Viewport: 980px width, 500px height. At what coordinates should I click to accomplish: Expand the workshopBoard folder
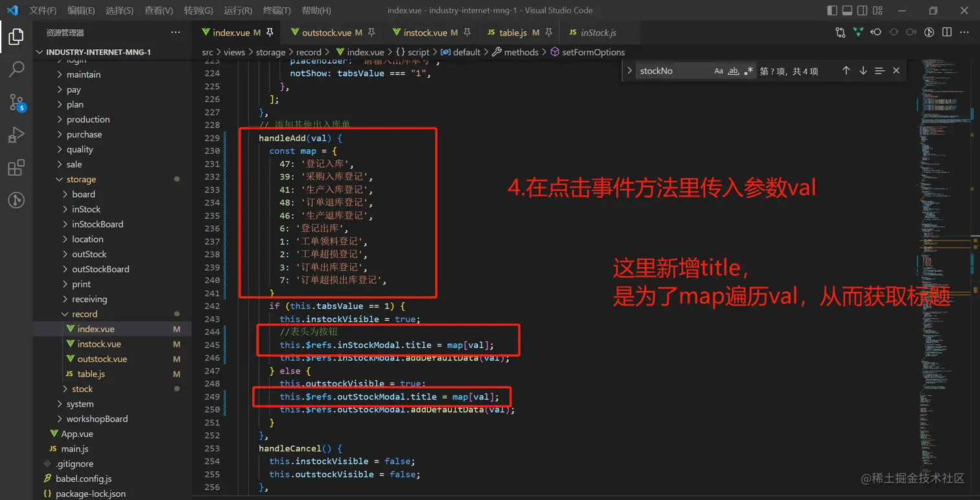click(x=97, y=419)
